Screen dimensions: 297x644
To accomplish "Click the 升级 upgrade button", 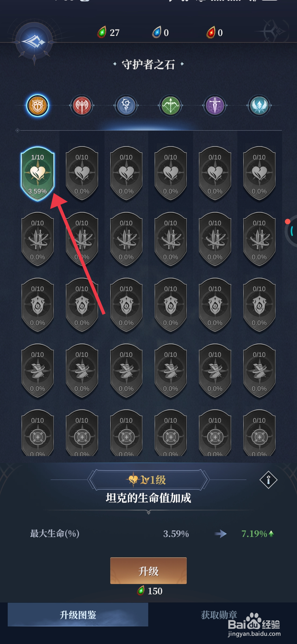I will tap(148, 571).
